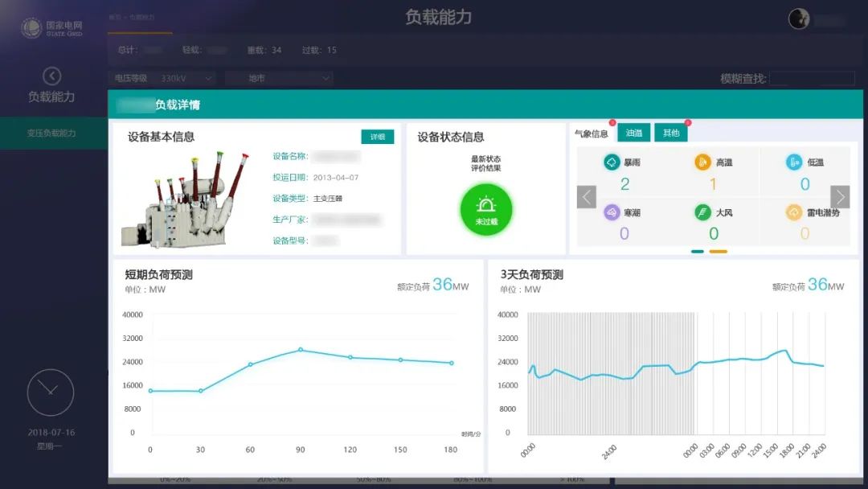868x489 pixels.
Task: Click the transformer 3D model image
Action: pos(185,199)
